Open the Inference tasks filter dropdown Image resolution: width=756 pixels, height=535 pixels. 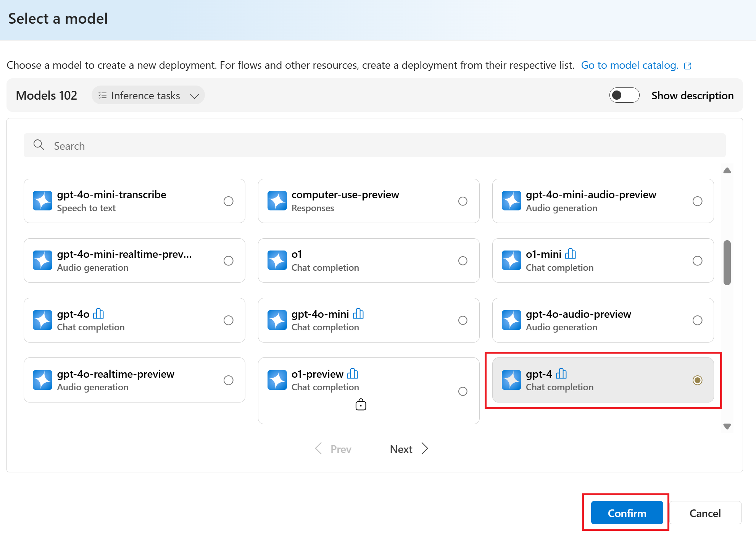pyautogui.click(x=148, y=95)
